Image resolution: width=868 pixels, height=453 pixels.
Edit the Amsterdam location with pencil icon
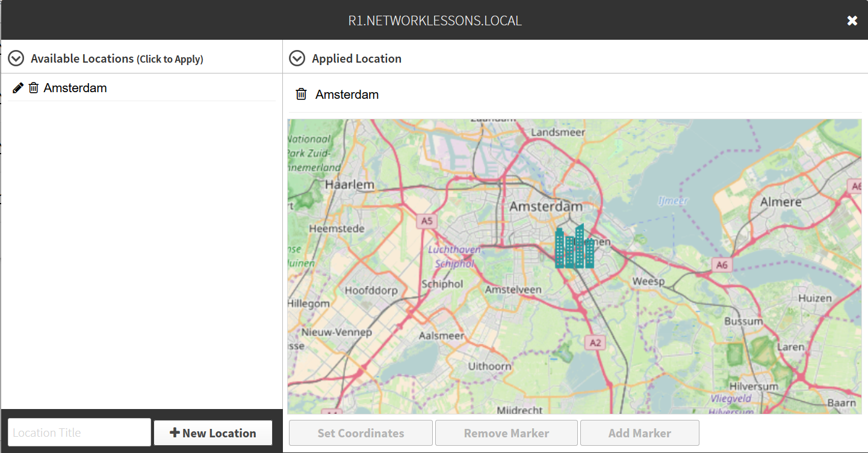pyautogui.click(x=18, y=88)
